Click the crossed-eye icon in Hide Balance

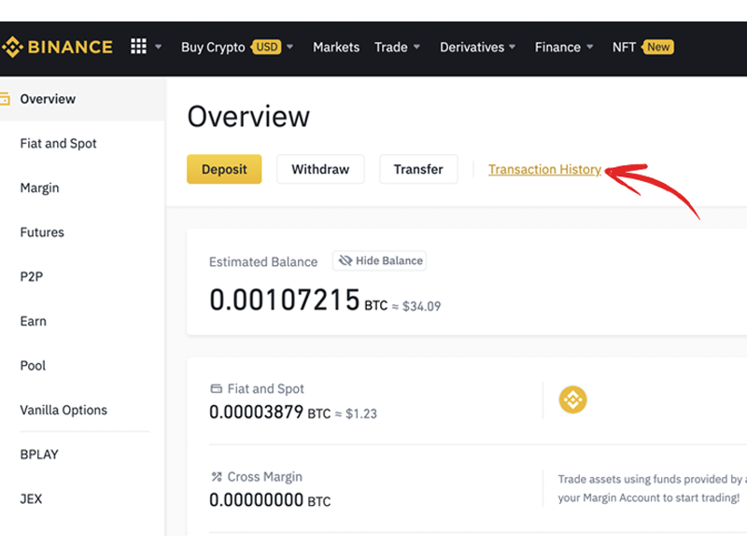[x=345, y=260]
